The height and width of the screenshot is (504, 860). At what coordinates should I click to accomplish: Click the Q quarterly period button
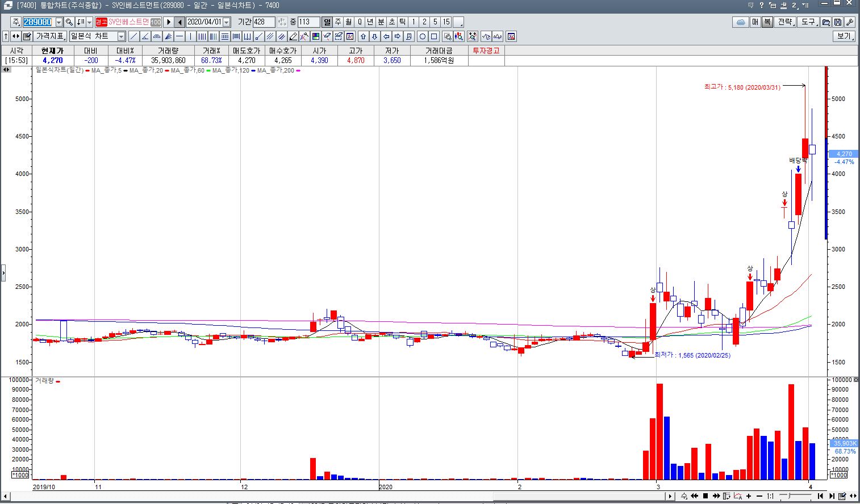pos(360,22)
